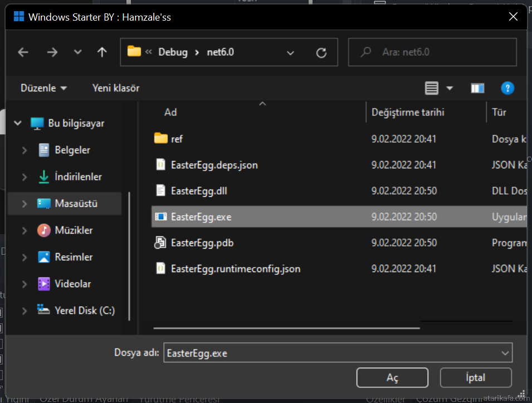Image resolution: width=532 pixels, height=403 pixels.
Task: Open the recent locations chevron
Action: pos(77,52)
